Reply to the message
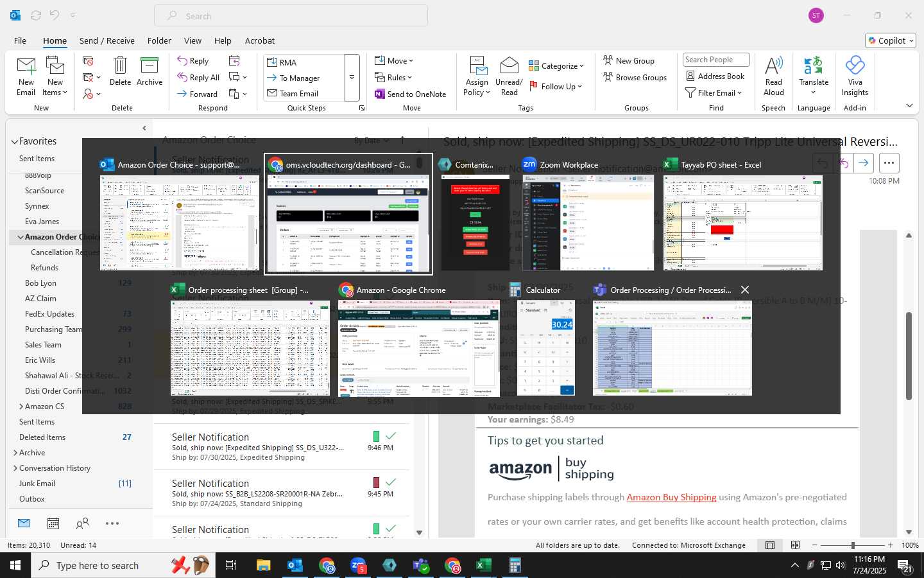 (193, 60)
